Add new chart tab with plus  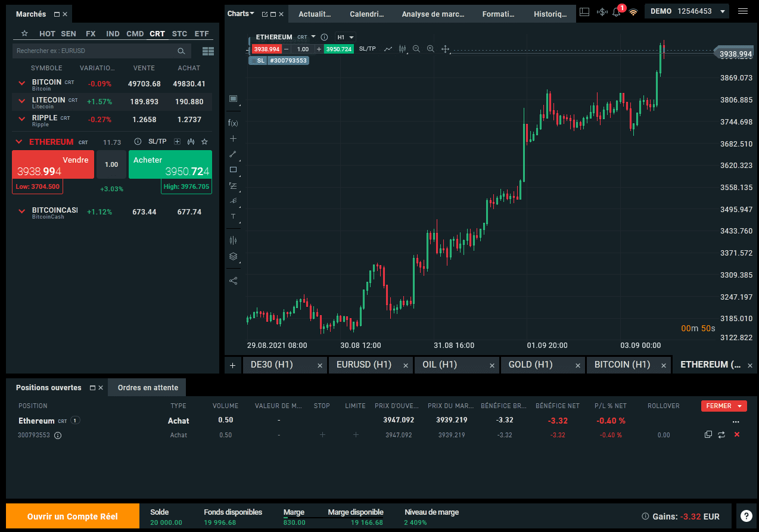click(x=232, y=365)
